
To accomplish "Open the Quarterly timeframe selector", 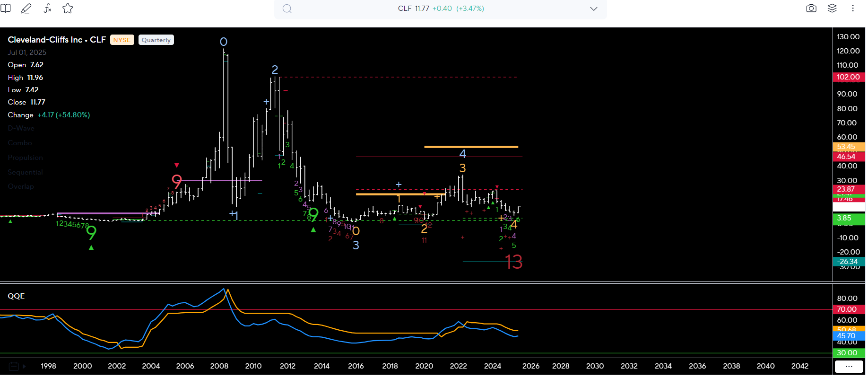I will 156,40.
